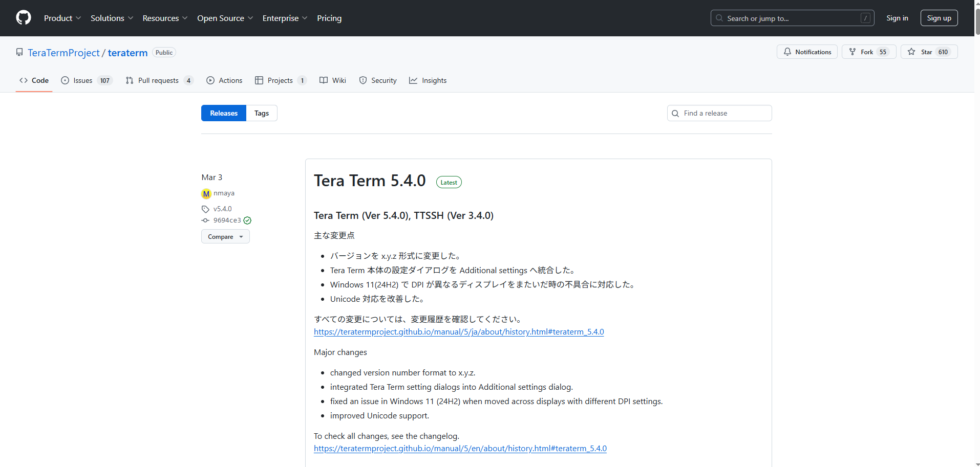Open the Security tab shield icon

tap(363, 80)
